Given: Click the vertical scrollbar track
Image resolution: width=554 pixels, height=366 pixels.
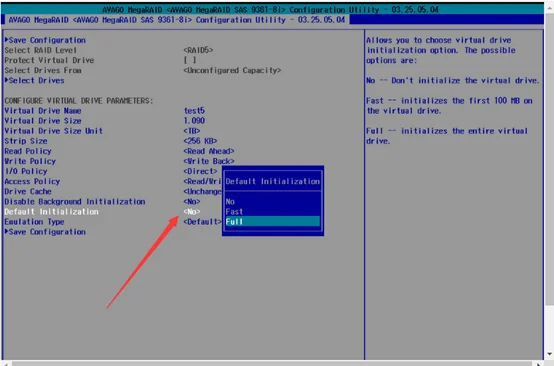Looking at the screenshot, I should pos(549,327).
